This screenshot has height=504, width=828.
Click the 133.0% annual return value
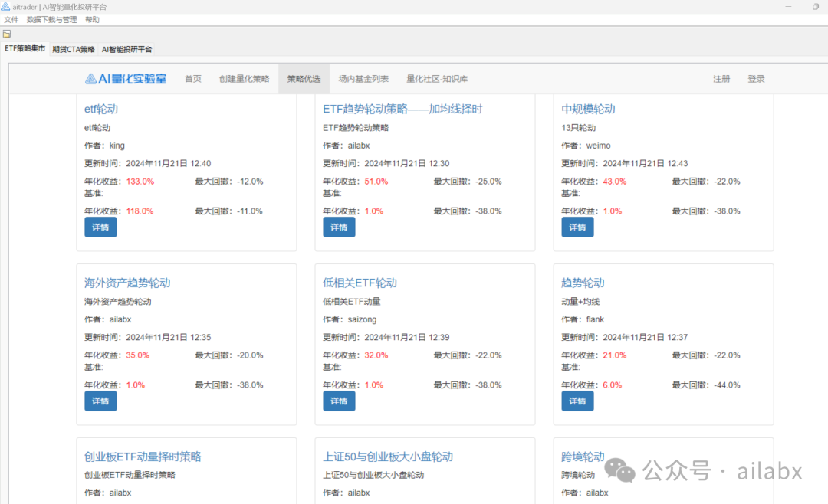pos(140,182)
